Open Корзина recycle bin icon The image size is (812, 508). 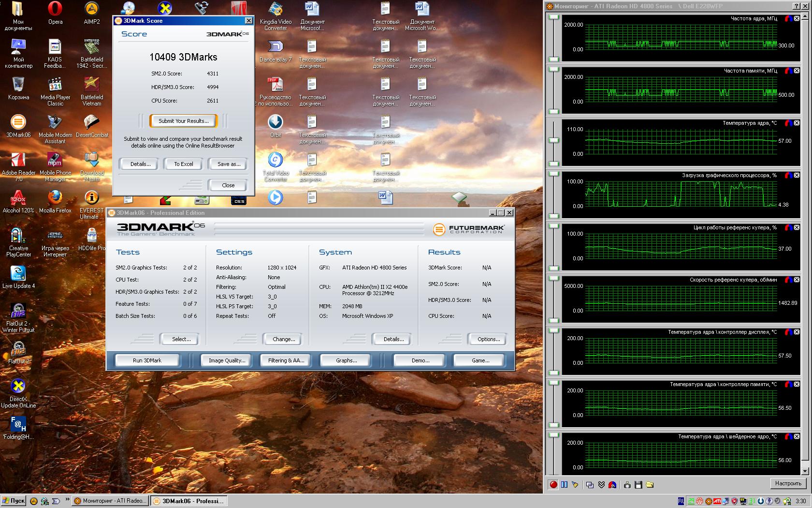pos(18,89)
